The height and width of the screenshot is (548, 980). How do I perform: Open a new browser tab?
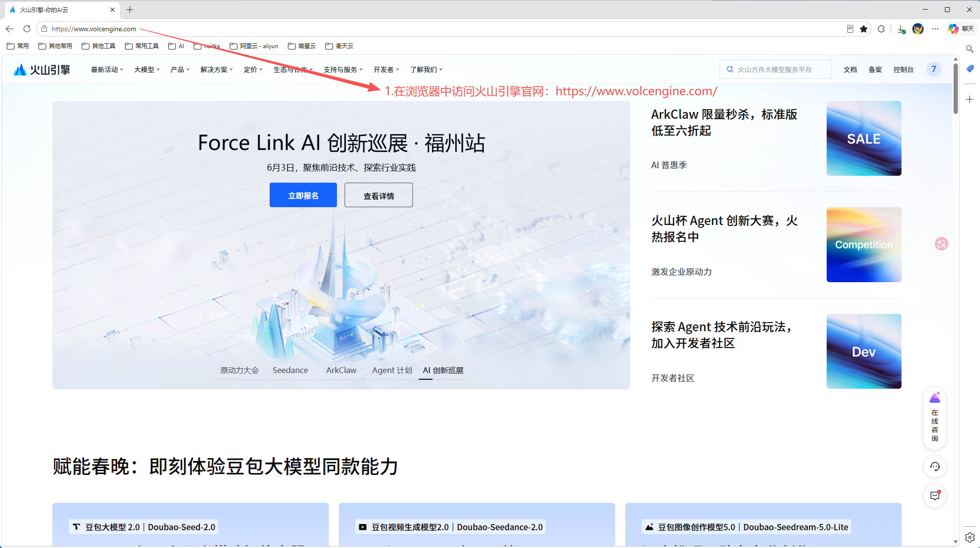pyautogui.click(x=130, y=10)
